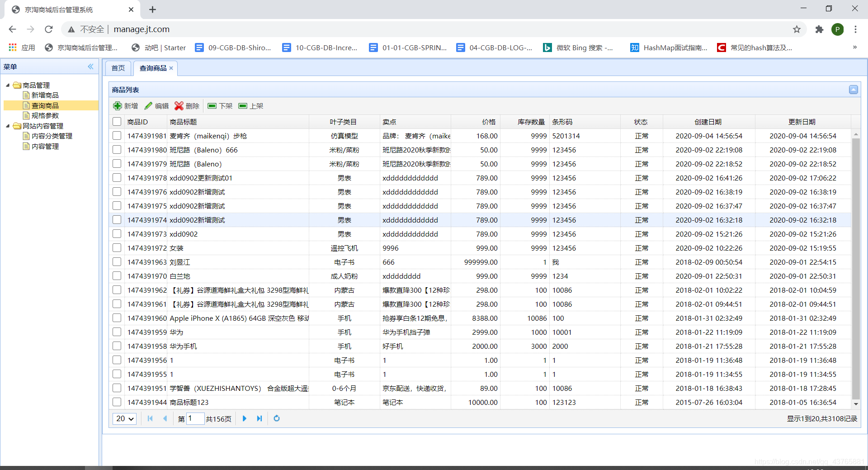Open 微软 Bing 搜索 bookmark
The width and height of the screenshot is (868, 470).
(578, 47)
